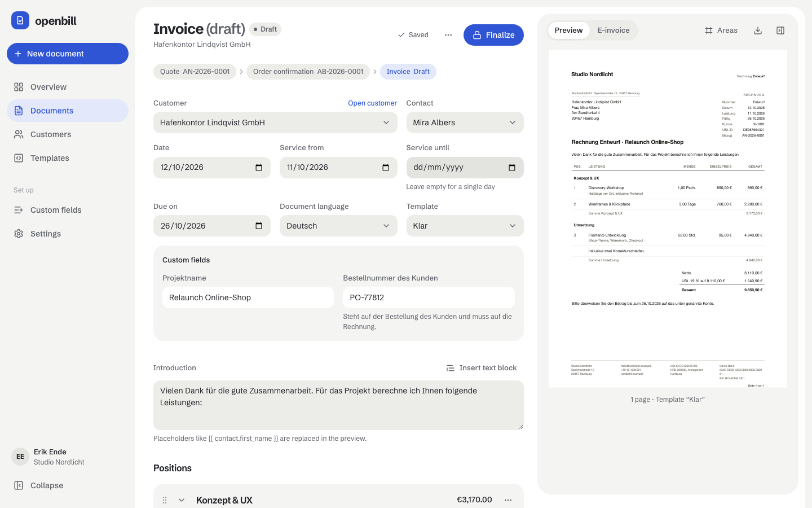
Task: Click the Erik Ende avatar
Action: pos(20,457)
